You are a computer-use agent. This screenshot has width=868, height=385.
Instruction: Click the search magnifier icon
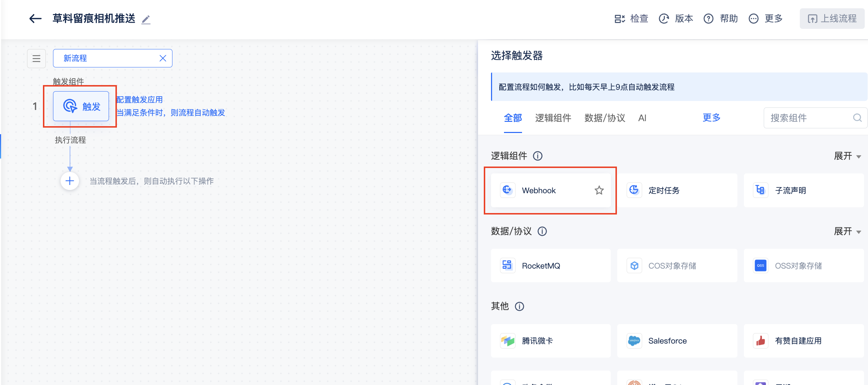click(857, 118)
